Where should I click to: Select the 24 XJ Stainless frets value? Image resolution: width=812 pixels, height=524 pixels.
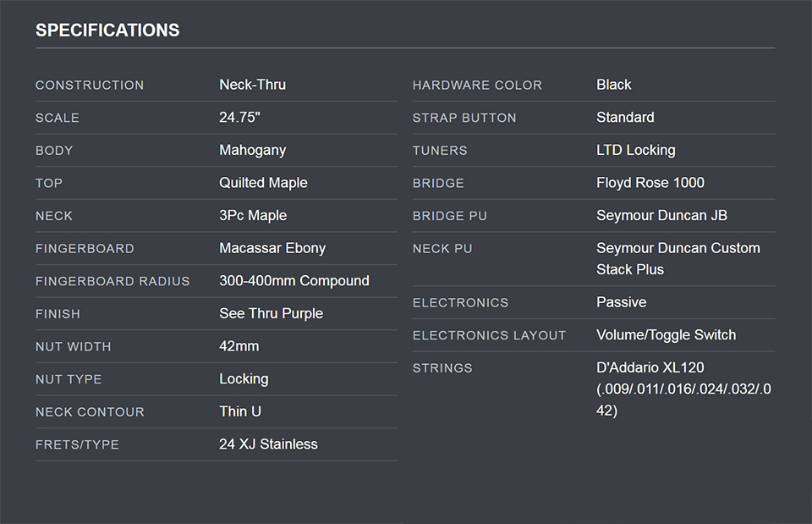[268, 444]
